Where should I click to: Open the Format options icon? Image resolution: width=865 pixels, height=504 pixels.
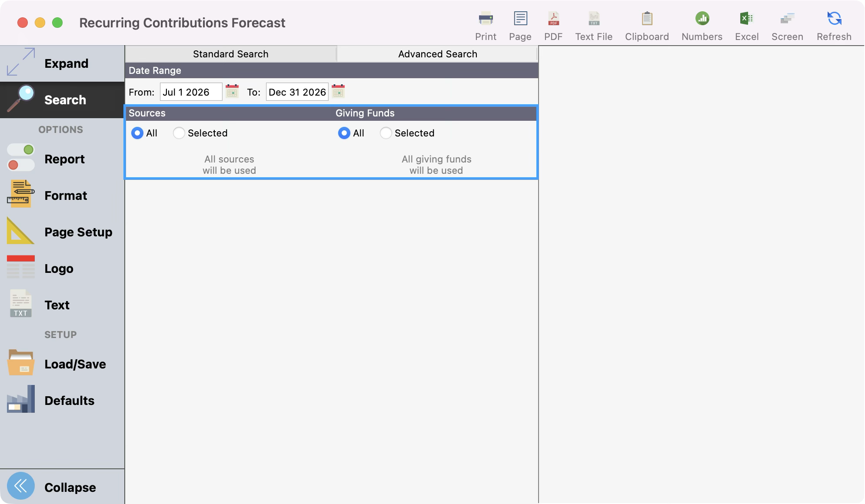pyautogui.click(x=20, y=194)
